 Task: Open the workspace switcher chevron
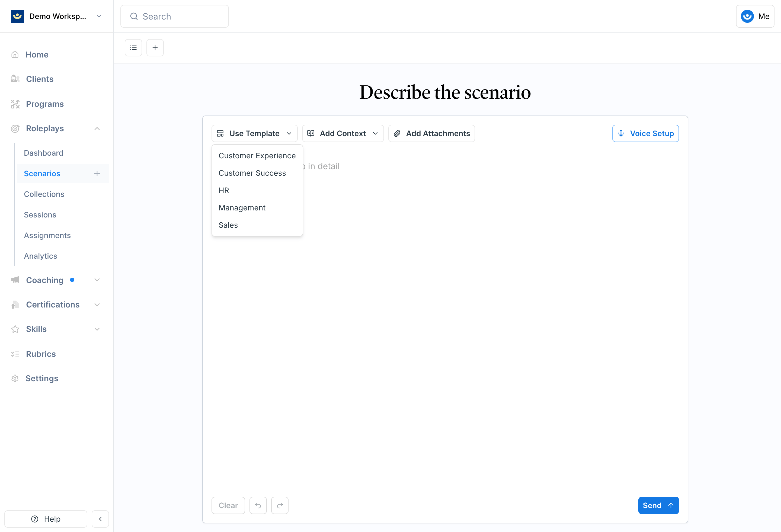(x=99, y=16)
